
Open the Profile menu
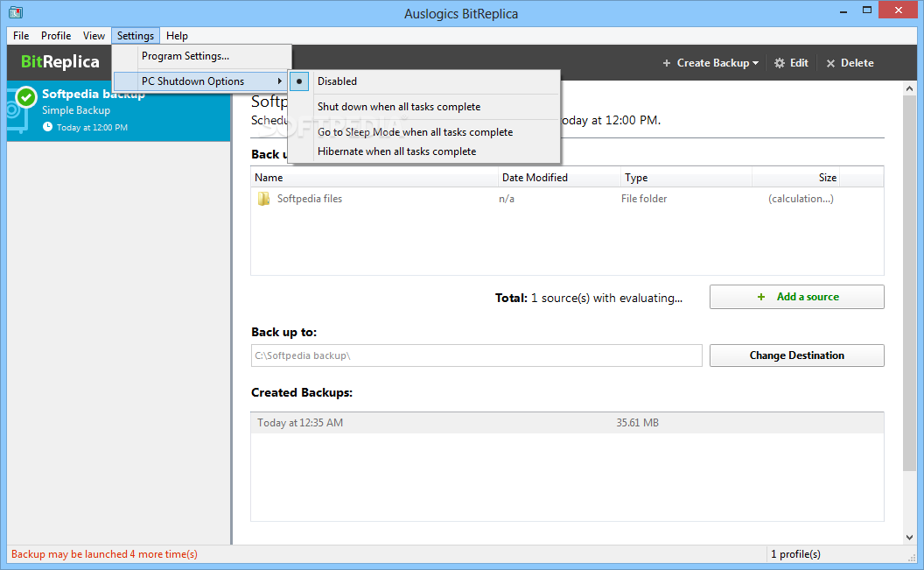tap(56, 36)
